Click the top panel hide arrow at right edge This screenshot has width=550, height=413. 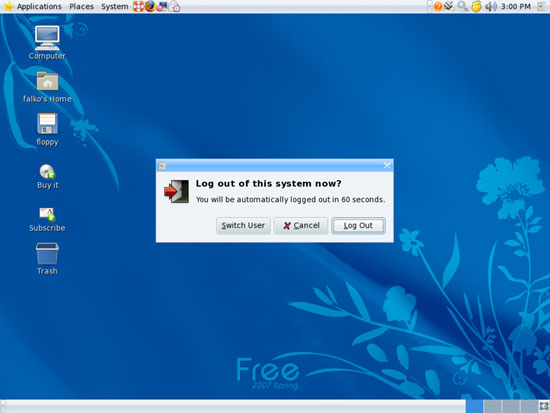(543, 7)
